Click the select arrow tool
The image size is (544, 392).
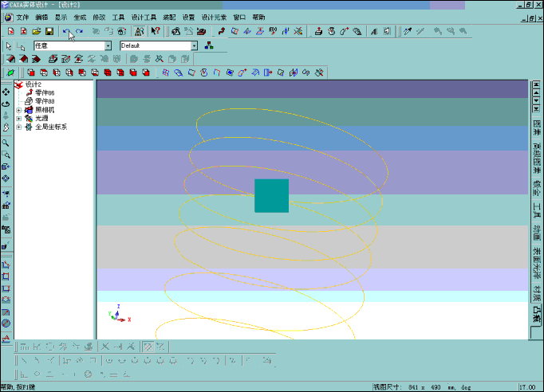pyautogui.click(x=9, y=45)
